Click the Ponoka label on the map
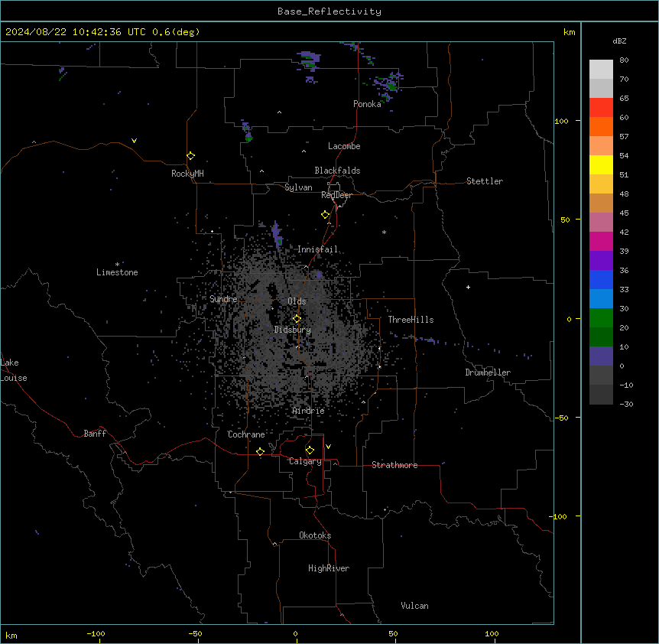Viewport: 659px width, 644px height. click(367, 104)
